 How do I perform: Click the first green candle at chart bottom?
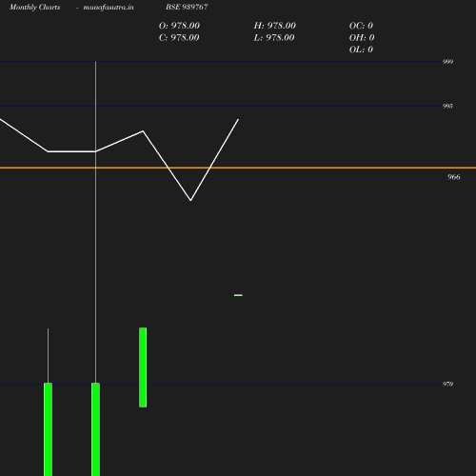(48, 429)
